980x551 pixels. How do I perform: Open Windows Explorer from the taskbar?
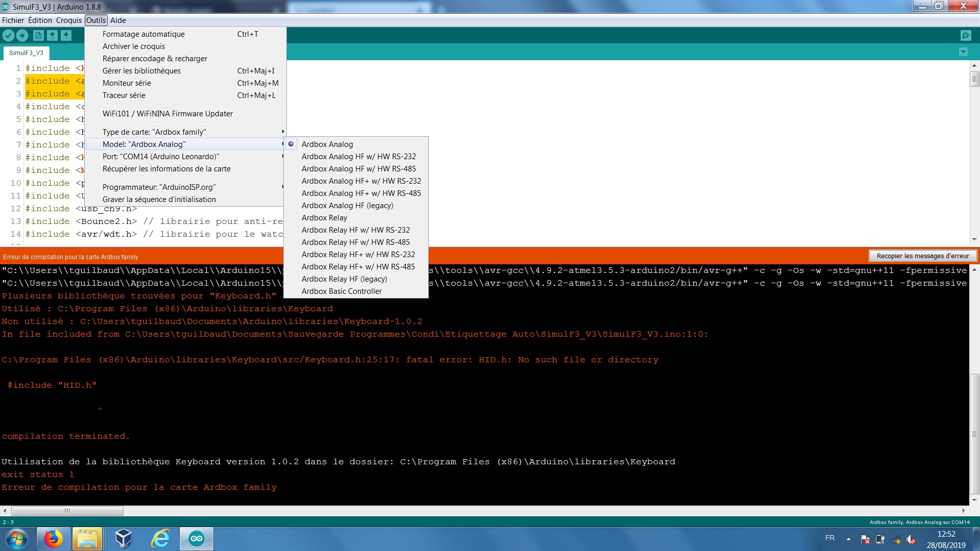pyautogui.click(x=87, y=539)
